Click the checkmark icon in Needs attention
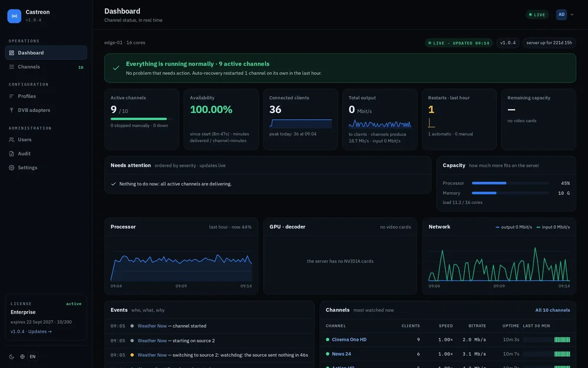Image resolution: width=588 pixels, height=368 pixels. (113, 184)
